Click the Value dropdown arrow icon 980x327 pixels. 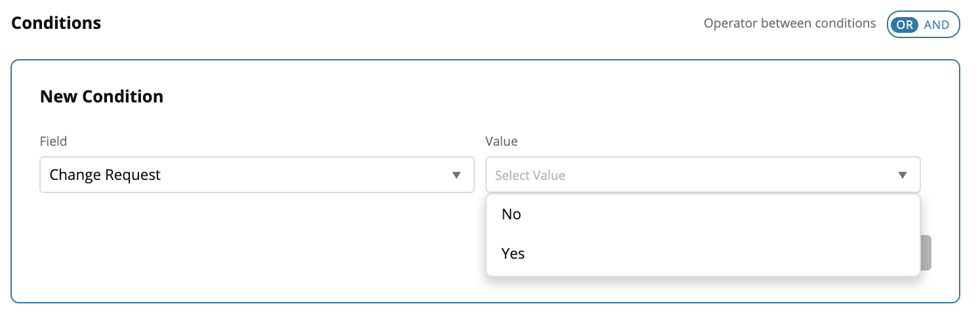(903, 175)
